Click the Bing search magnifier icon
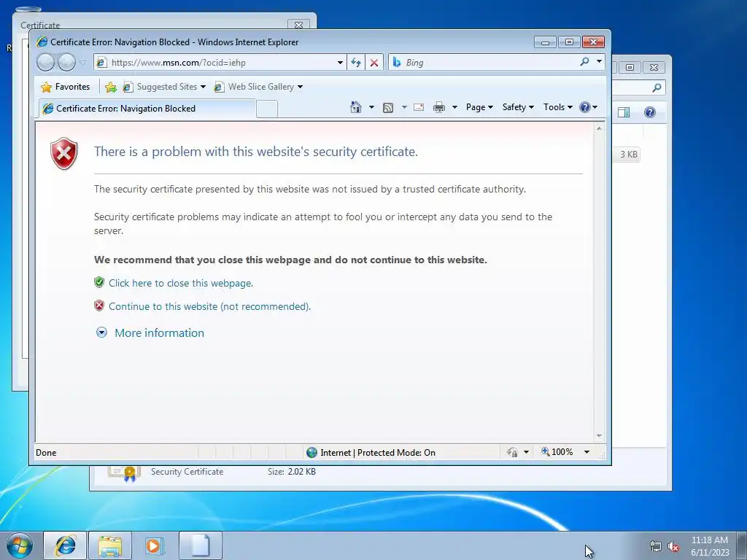 [x=584, y=62]
